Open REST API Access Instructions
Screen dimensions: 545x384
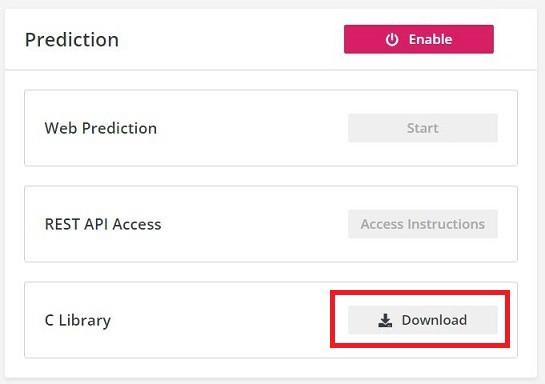click(x=423, y=224)
